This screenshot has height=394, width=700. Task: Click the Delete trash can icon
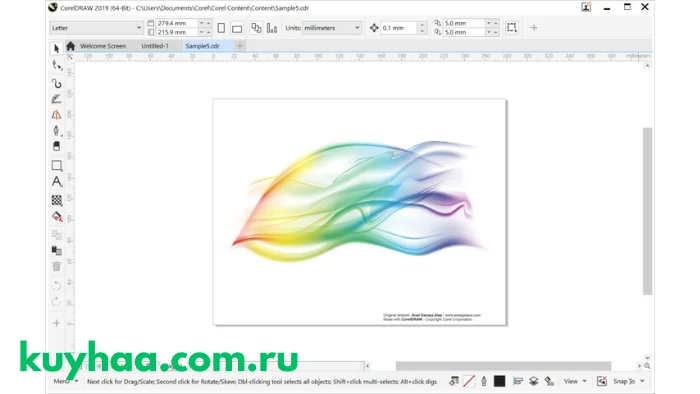tap(56, 266)
